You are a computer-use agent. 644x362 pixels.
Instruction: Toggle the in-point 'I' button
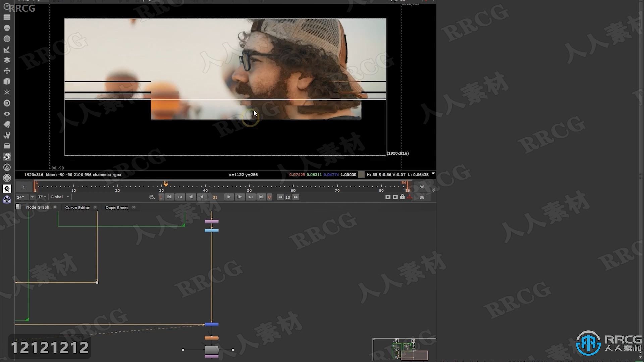[161, 197]
